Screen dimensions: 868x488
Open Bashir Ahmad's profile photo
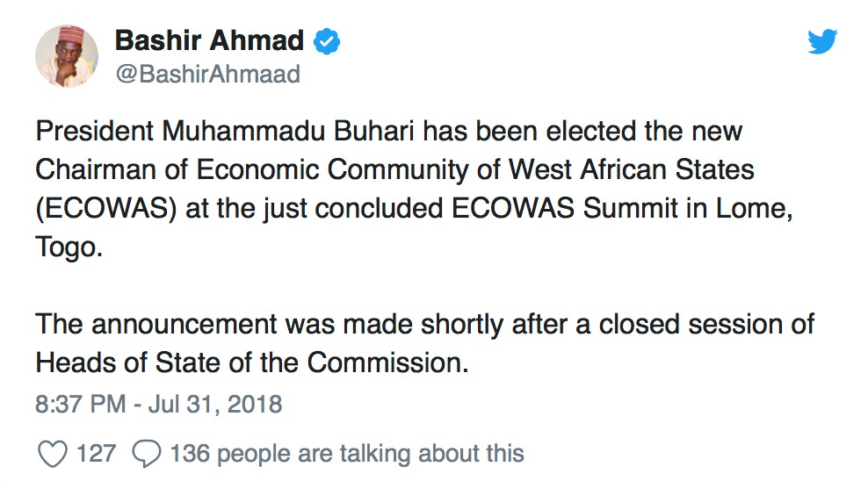click(x=66, y=55)
